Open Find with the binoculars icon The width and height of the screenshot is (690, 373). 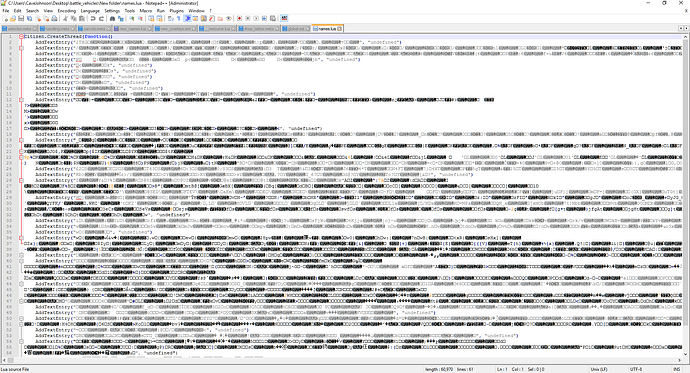click(112, 18)
